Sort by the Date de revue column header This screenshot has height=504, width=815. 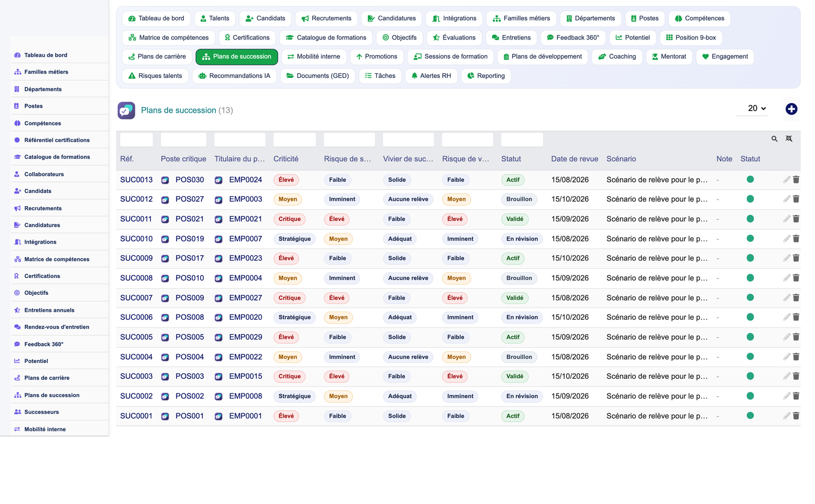(x=575, y=159)
